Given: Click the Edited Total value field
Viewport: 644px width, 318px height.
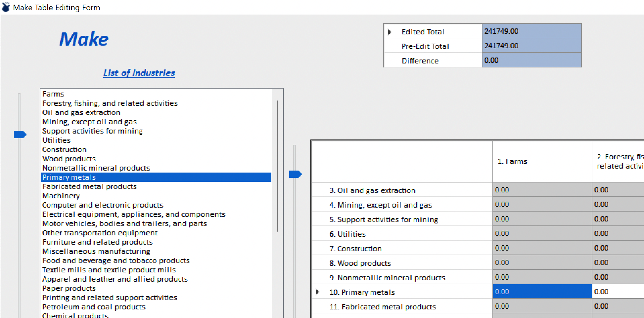Looking at the screenshot, I should [531, 31].
